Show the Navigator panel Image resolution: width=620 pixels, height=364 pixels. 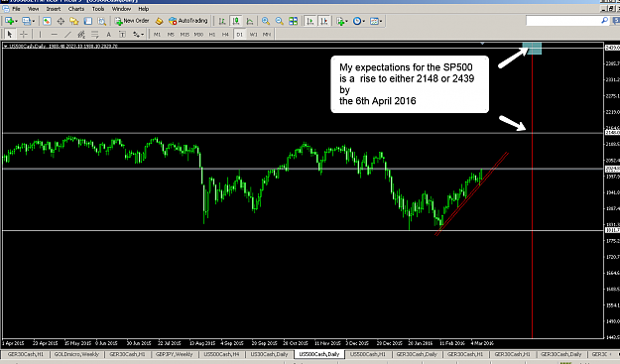pos(74,21)
